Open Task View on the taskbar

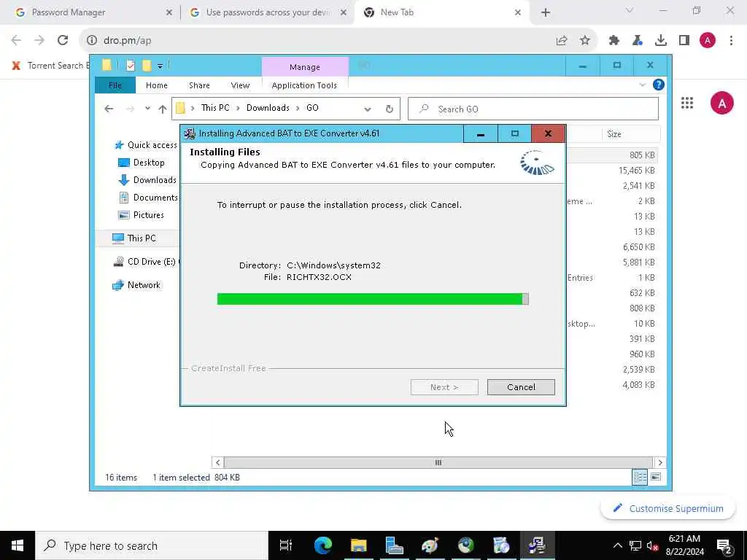pyautogui.click(x=286, y=545)
